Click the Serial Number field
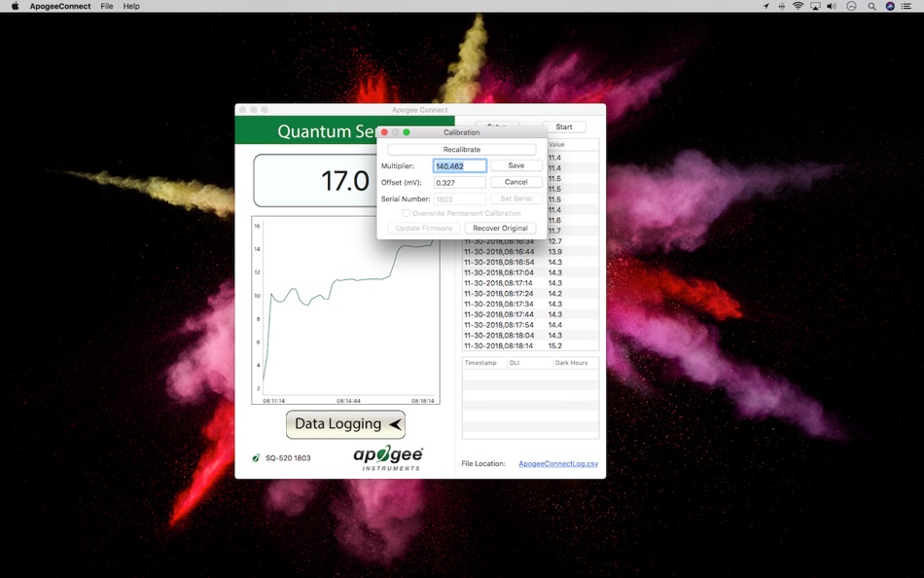This screenshot has width=924, height=578. pyautogui.click(x=460, y=199)
